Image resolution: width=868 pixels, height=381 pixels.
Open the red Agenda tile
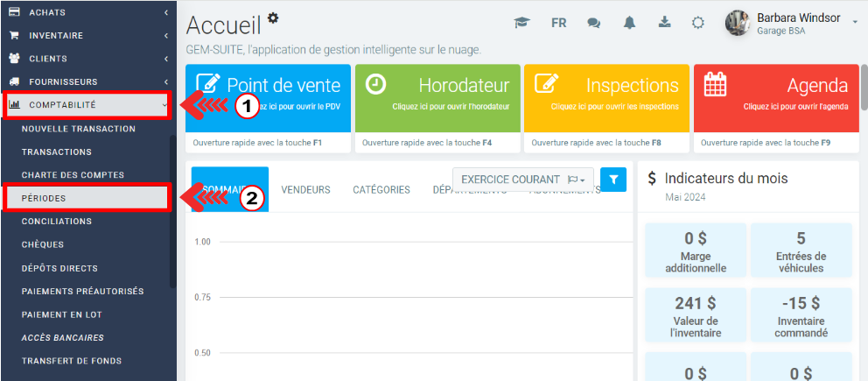click(x=776, y=96)
